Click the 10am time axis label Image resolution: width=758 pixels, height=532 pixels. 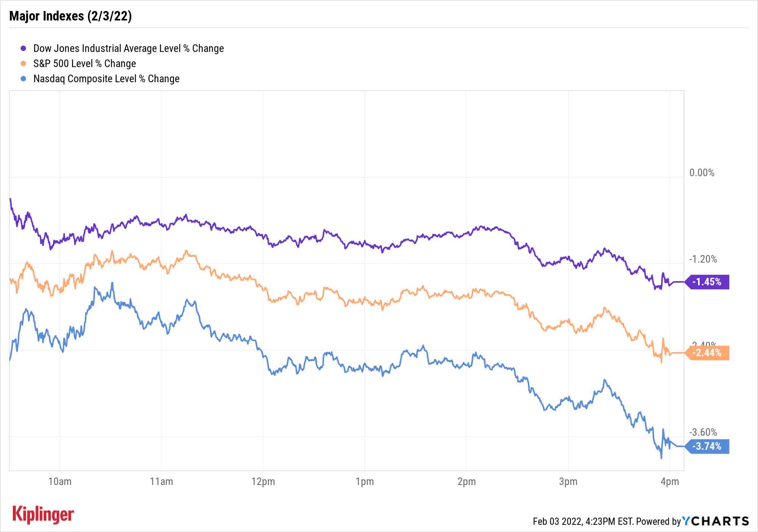60,482
